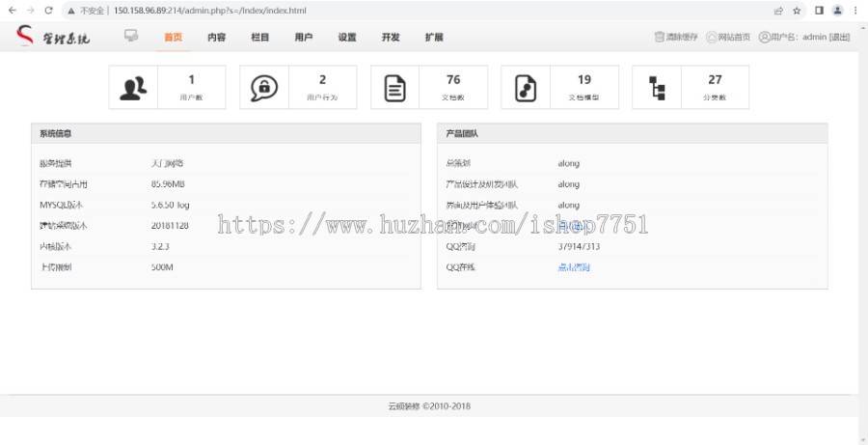Click the document model count 19
Viewport: 868px width, 445px height.
tap(584, 80)
